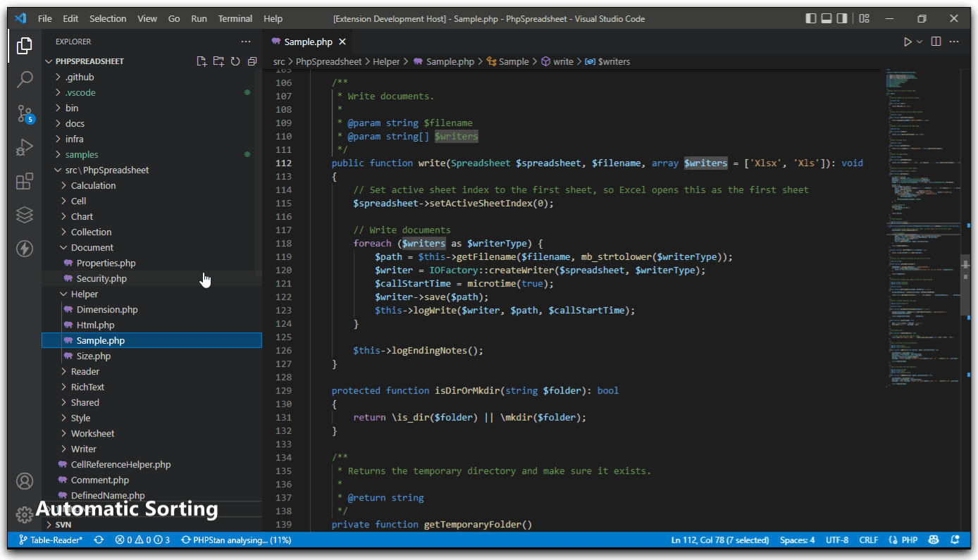This screenshot has height=560, width=978.
Task: Click the New Folder icon in Explorer header
Action: pyautogui.click(x=218, y=61)
